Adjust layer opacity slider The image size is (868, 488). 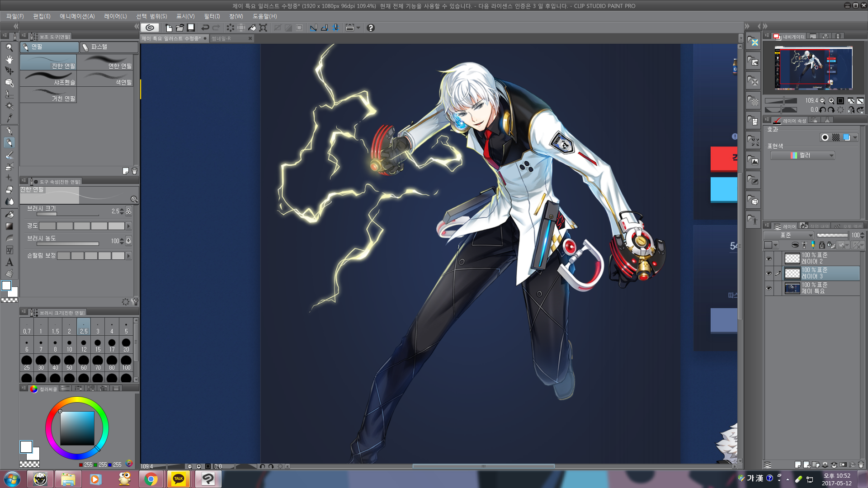coord(832,235)
